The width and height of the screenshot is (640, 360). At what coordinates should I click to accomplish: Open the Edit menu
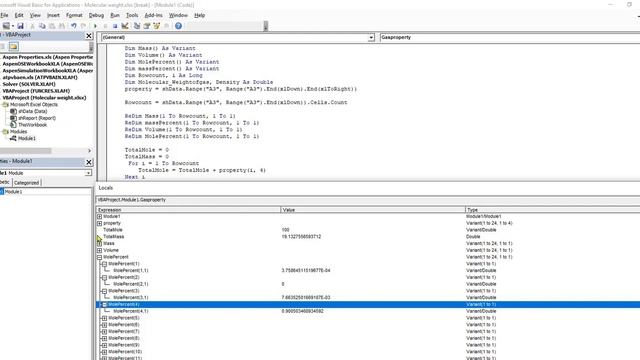(x=19, y=15)
